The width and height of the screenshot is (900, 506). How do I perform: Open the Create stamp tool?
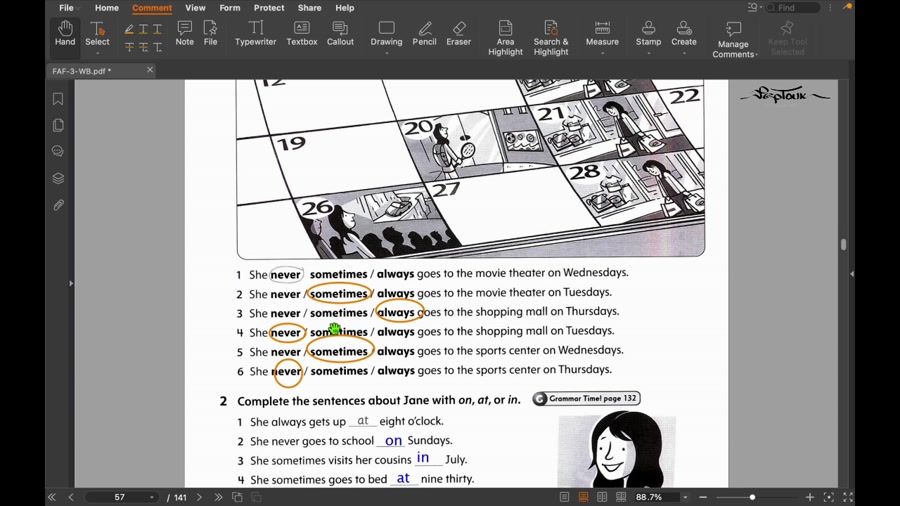pos(684,34)
